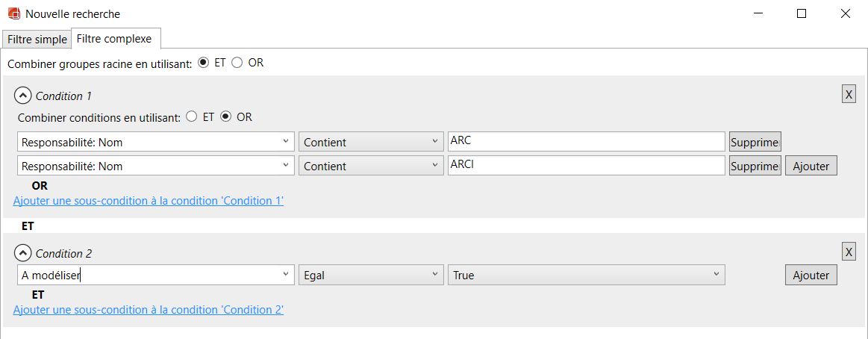Click add sub-condition link for Condition 1

(x=149, y=200)
